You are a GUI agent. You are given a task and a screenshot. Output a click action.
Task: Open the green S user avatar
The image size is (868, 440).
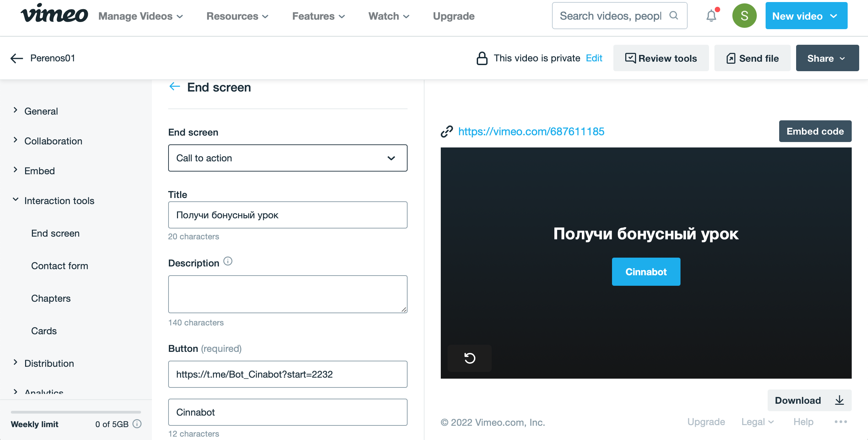pyautogui.click(x=744, y=16)
